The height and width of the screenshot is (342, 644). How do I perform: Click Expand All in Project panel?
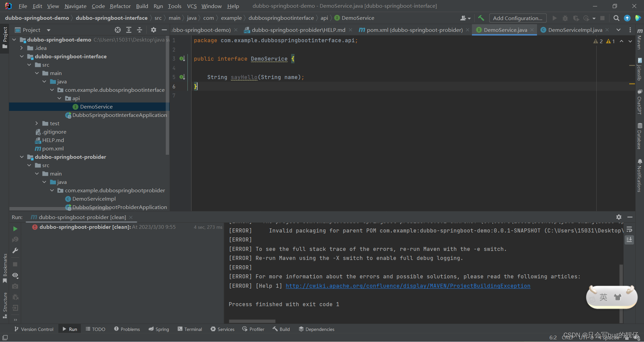tap(129, 30)
